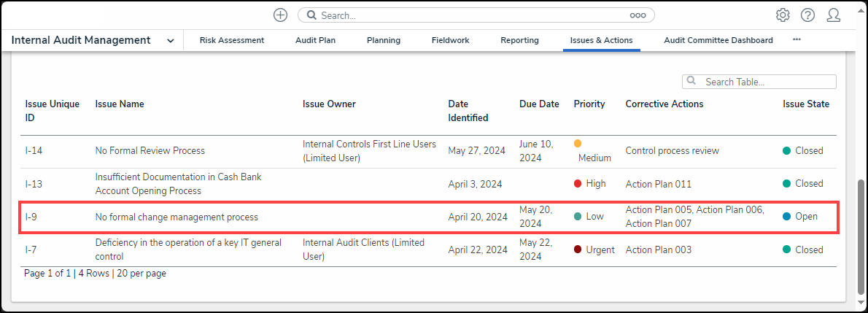Open issue No formal change management process

(x=177, y=217)
